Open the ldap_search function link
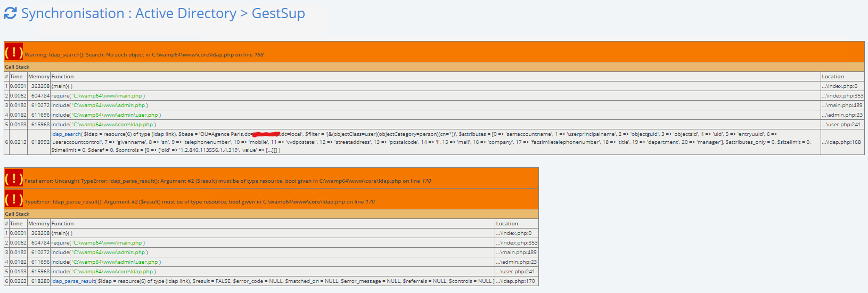The height and width of the screenshot is (293, 868). point(66,134)
